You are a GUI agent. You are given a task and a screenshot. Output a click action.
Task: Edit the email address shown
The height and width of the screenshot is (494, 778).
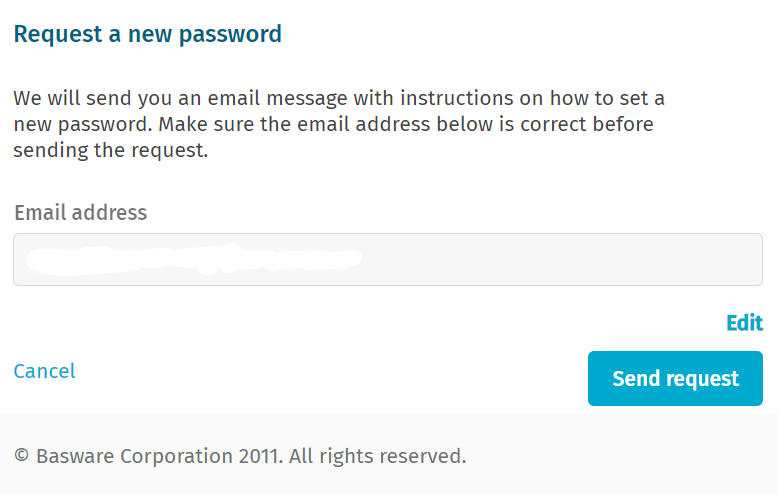[x=744, y=323]
